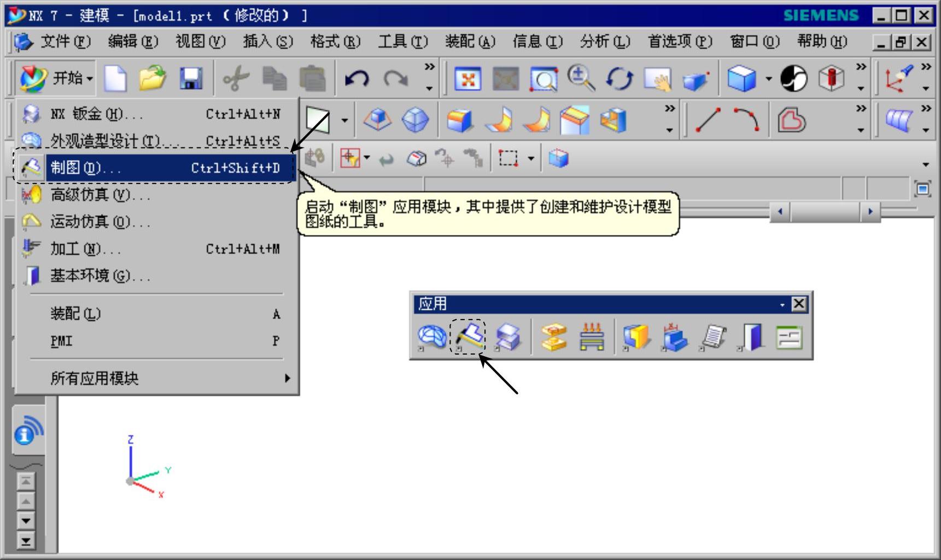941x560 pixels.
Task: Click the Zoom in/out icon
Action: pos(581,78)
